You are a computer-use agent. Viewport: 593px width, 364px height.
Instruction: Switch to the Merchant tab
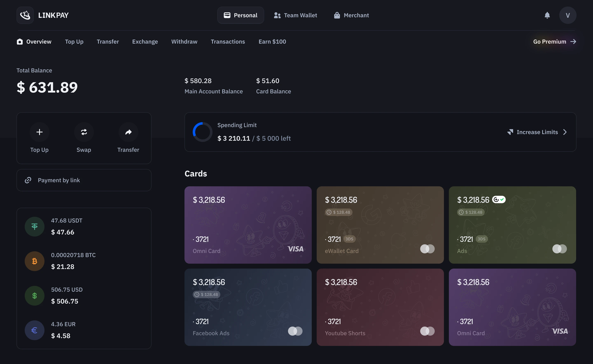click(351, 15)
